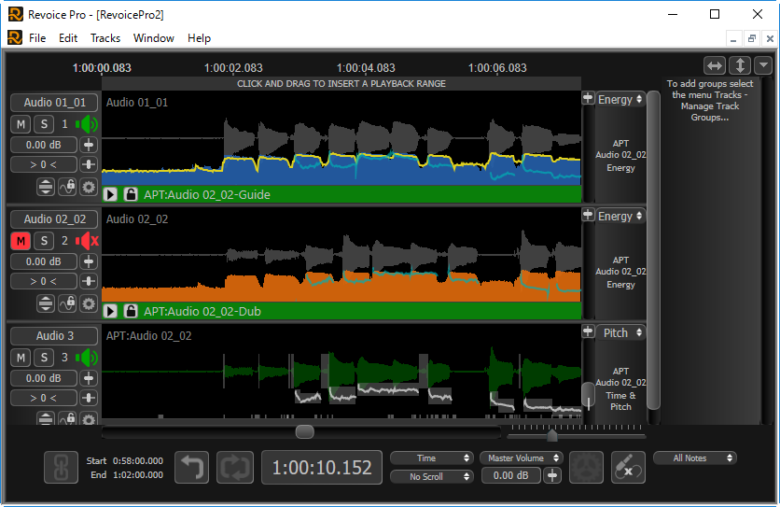Click the chain link icon beside Start/End times

[x=60, y=467]
